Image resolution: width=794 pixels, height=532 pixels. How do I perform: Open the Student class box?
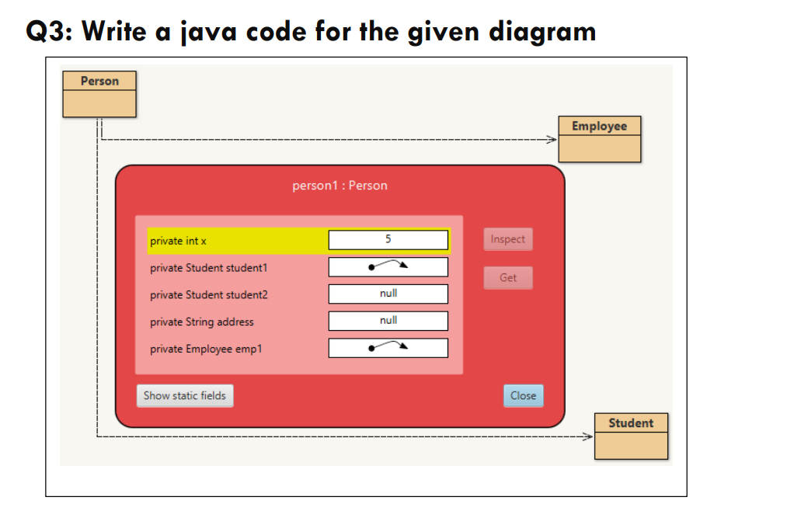[631, 436]
